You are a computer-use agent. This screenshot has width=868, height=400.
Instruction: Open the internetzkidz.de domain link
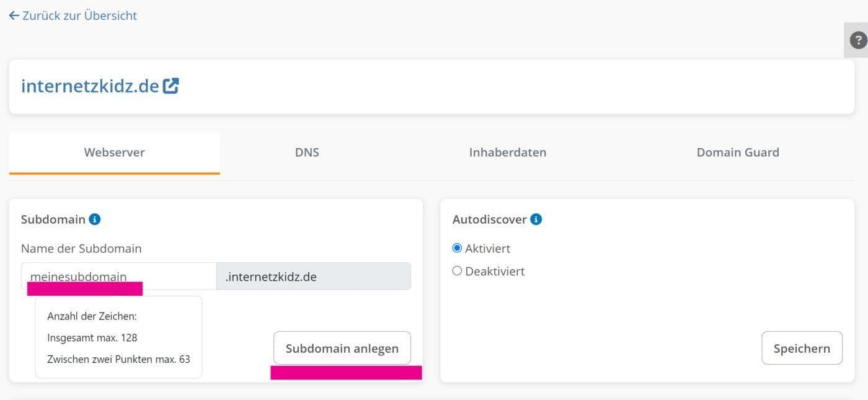click(91, 86)
